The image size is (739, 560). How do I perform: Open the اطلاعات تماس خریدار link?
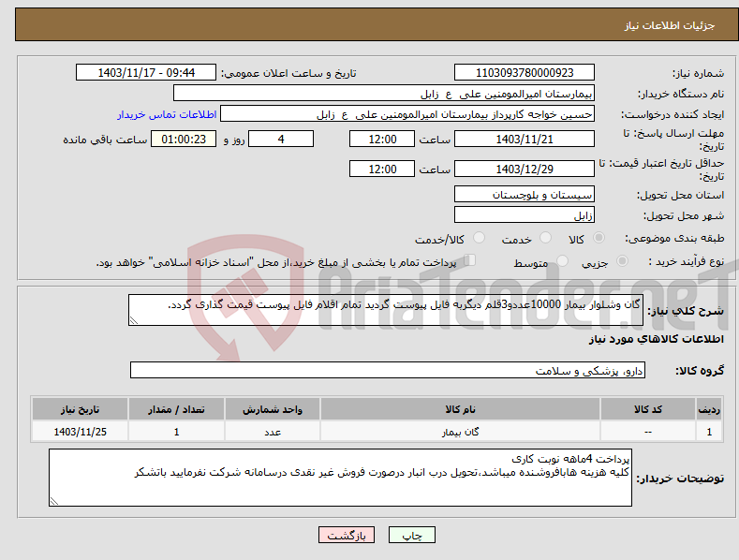click(167, 114)
